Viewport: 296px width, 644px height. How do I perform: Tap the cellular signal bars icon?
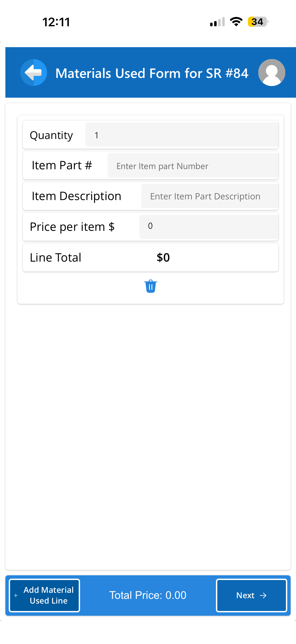[x=217, y=22]
